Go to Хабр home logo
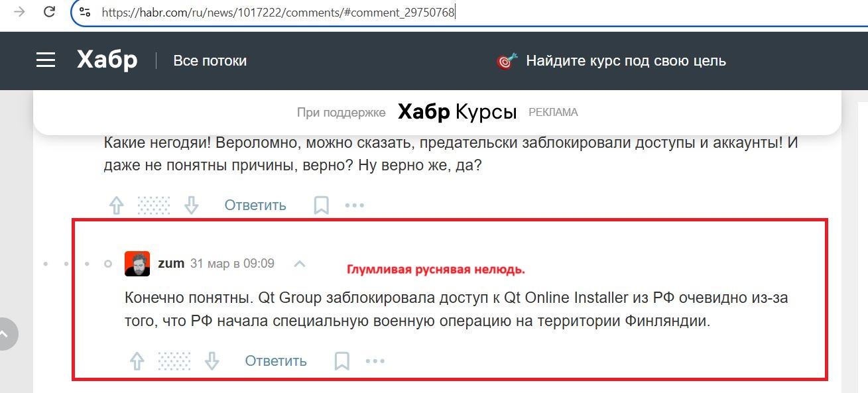The image size is (868, 393). coord(107,60)
